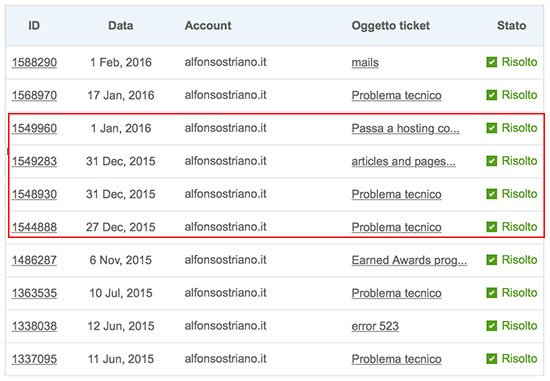Open 'Passa a hosting co...' ticket
The height and width of the screenshot is (381, 550).
pyautogui.click(x=405, y=128)
